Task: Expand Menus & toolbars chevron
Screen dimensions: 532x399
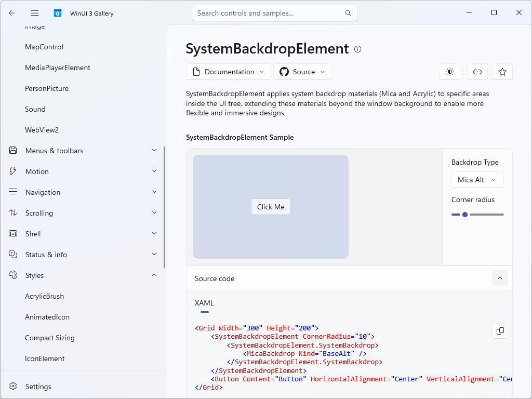Action: click(154, 150)
